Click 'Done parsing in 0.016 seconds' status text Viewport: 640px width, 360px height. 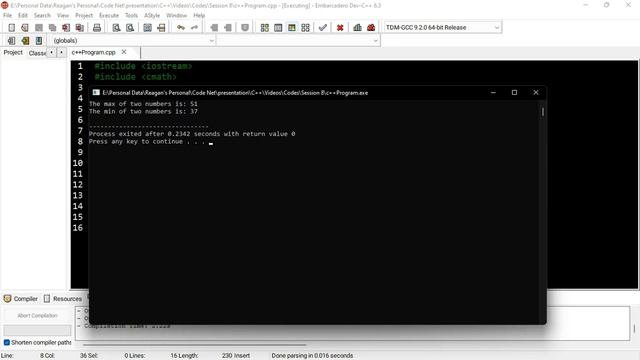(312, 356)
